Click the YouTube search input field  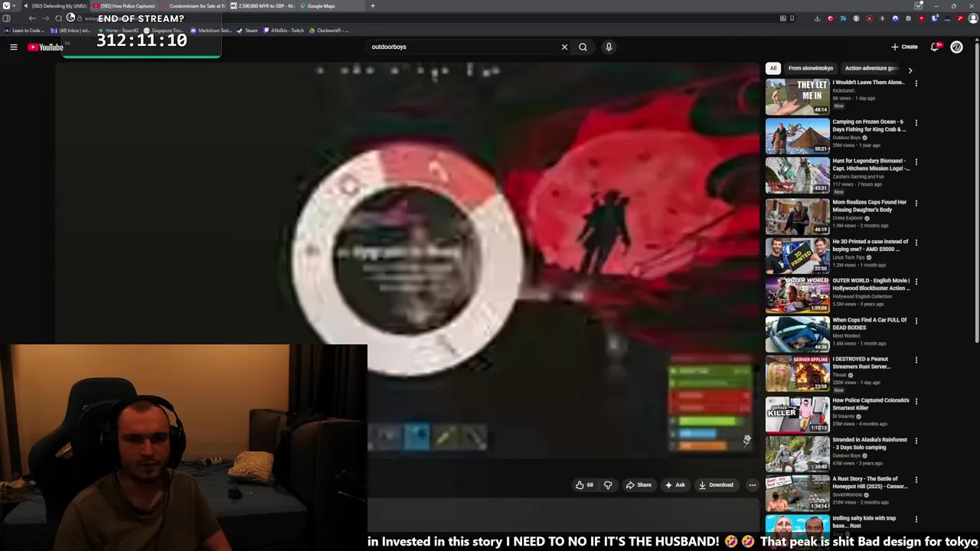click(463, 47)
